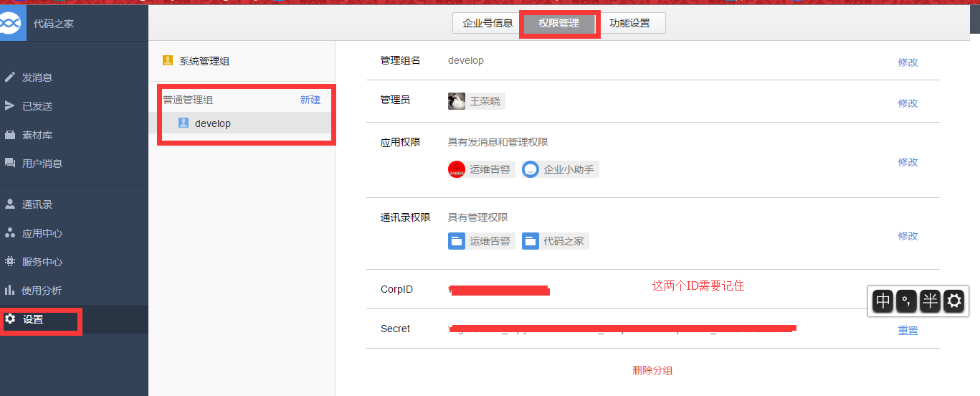
Task: Click 修改 in the 应用权限 row
Action: (908, 162)
